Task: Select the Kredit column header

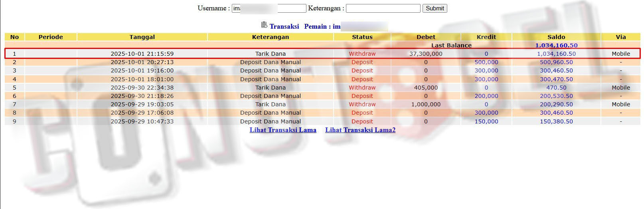Action: pyautogui.click(x=486, y=37)
